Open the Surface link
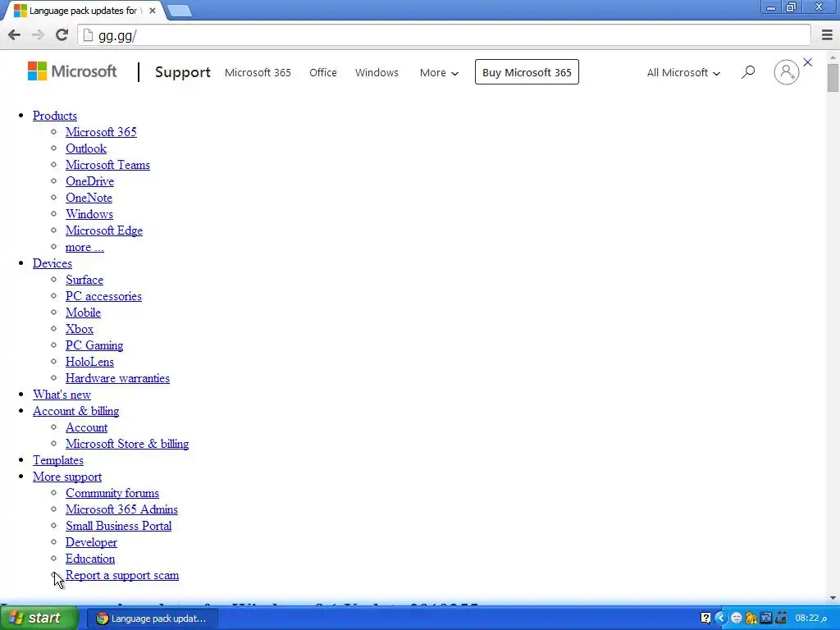 (x=84, y=280)
